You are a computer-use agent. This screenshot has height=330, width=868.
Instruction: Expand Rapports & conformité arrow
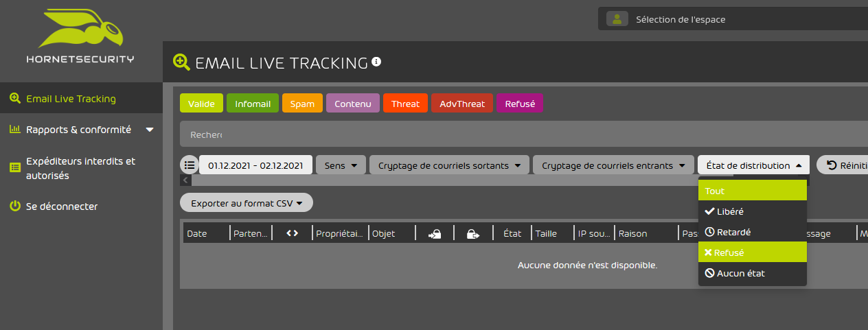(x=150, y=129)
